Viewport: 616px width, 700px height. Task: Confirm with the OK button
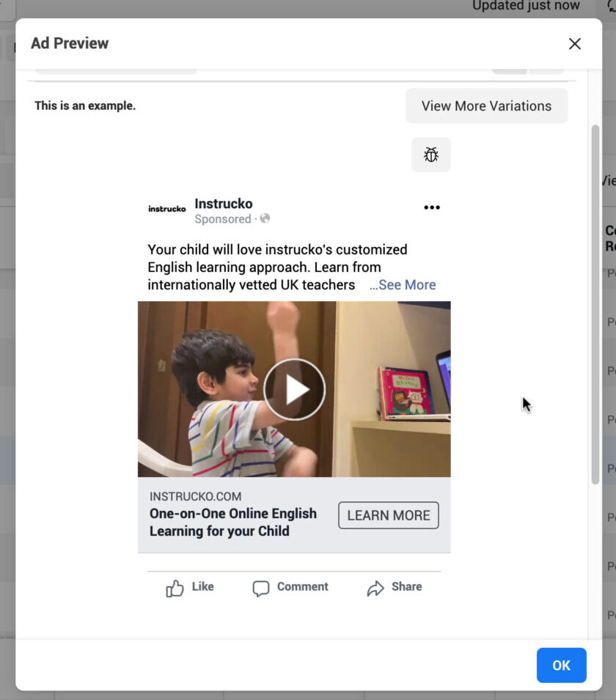pyautogui.click(x=561, y=665)
